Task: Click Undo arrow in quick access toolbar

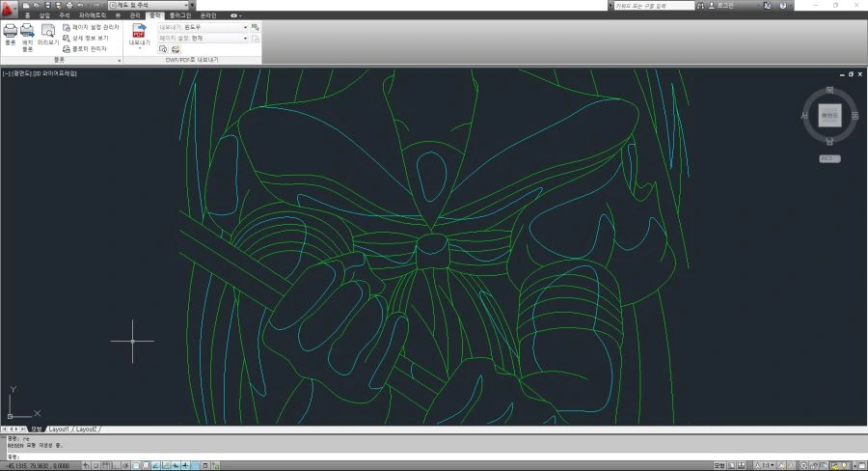Action: point(80,5)
